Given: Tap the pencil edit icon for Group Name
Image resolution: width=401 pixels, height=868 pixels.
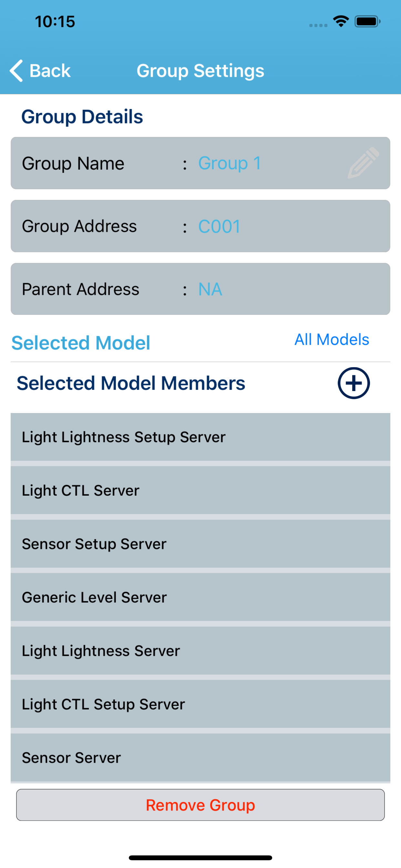Looking at the screenshot, I should pos(363,163).
